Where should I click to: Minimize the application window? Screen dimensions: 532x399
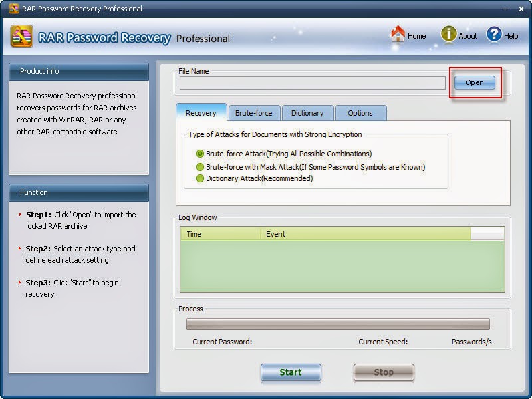coord(505,9)
